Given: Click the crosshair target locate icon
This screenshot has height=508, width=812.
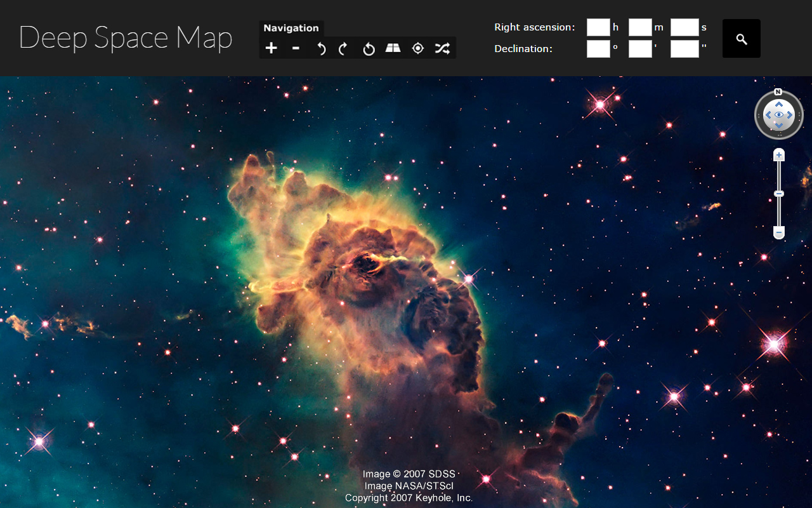Looking at the screenshot, I should click(417, 48).
